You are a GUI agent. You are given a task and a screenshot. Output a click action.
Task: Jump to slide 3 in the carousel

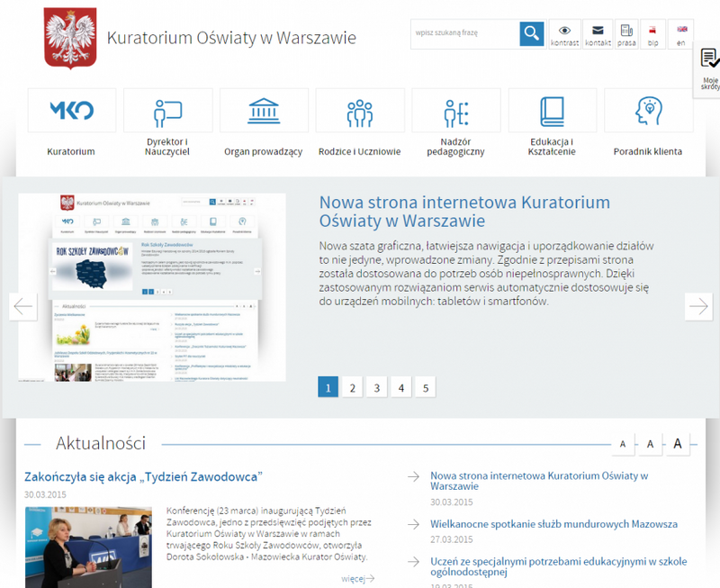click(x=377, y=388)
